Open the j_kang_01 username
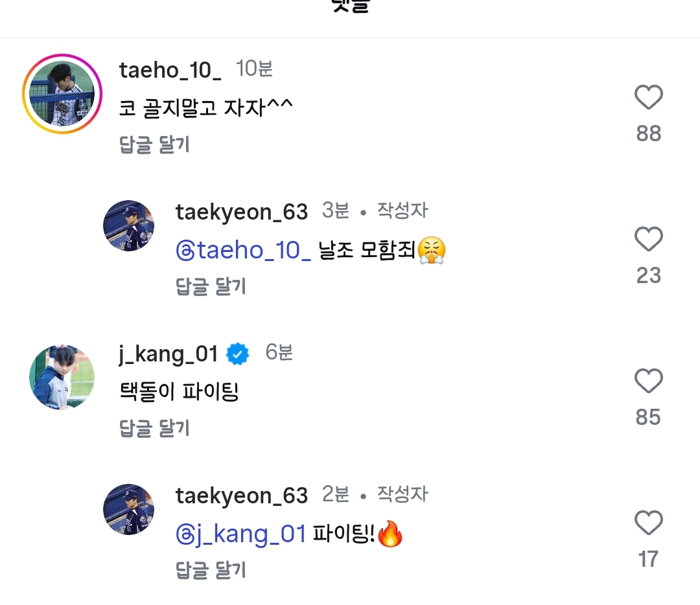The width and height of the screenshot is (700, 605). coord(169,354)
